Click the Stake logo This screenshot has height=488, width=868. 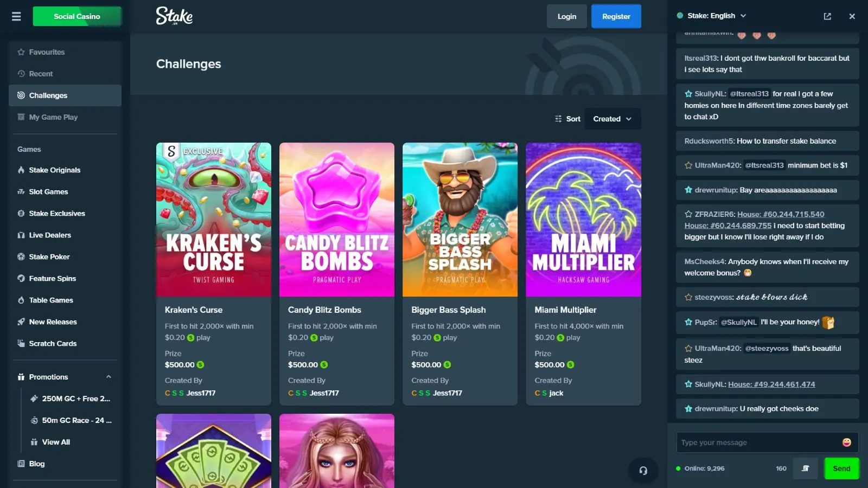(174, 16)
